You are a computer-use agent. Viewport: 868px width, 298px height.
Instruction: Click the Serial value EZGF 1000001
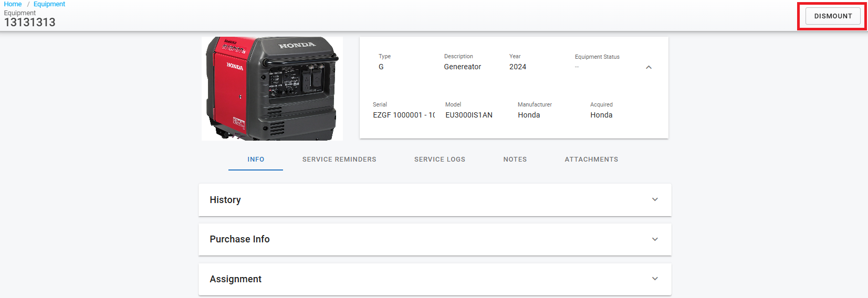(404, 115)
